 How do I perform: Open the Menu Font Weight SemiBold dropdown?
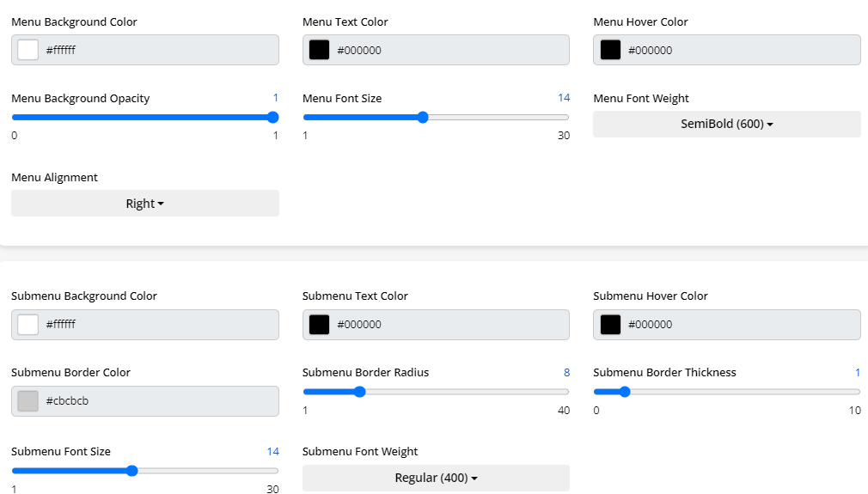tap(726, 124)
